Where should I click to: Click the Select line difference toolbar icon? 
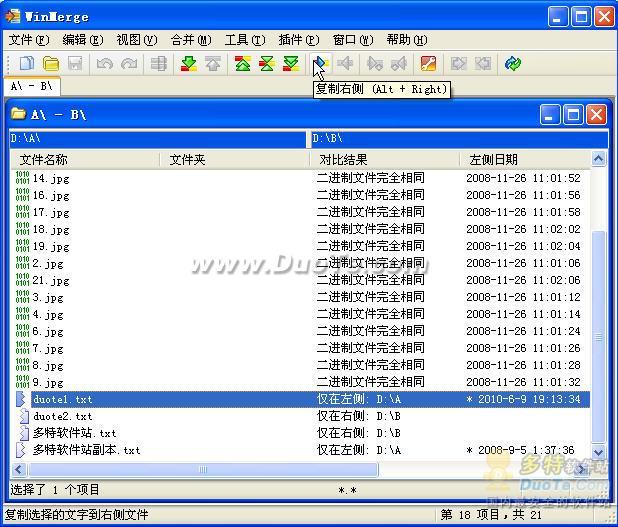[x=159, y=63]
